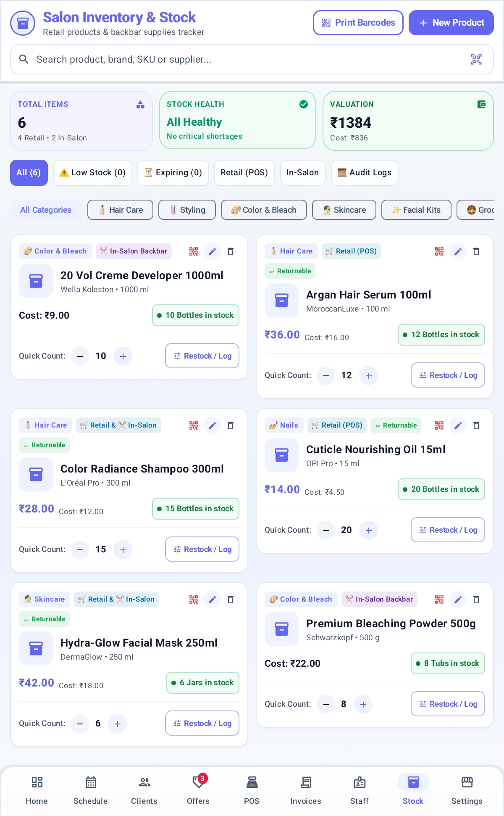Increase quick count for Creme Developer
Image resolution: width=504 pixels, height=816 pixels.
pos(123,357)
